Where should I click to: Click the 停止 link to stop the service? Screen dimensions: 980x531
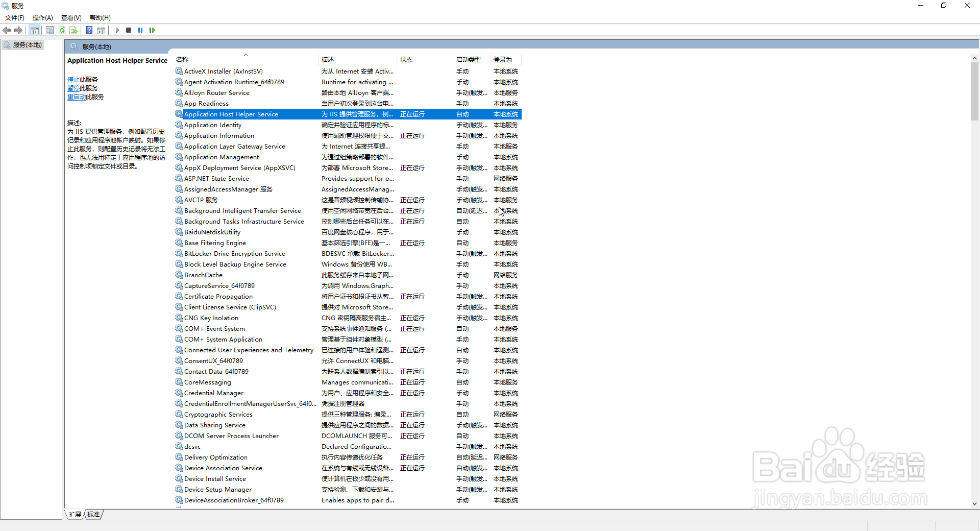(73, 80)
